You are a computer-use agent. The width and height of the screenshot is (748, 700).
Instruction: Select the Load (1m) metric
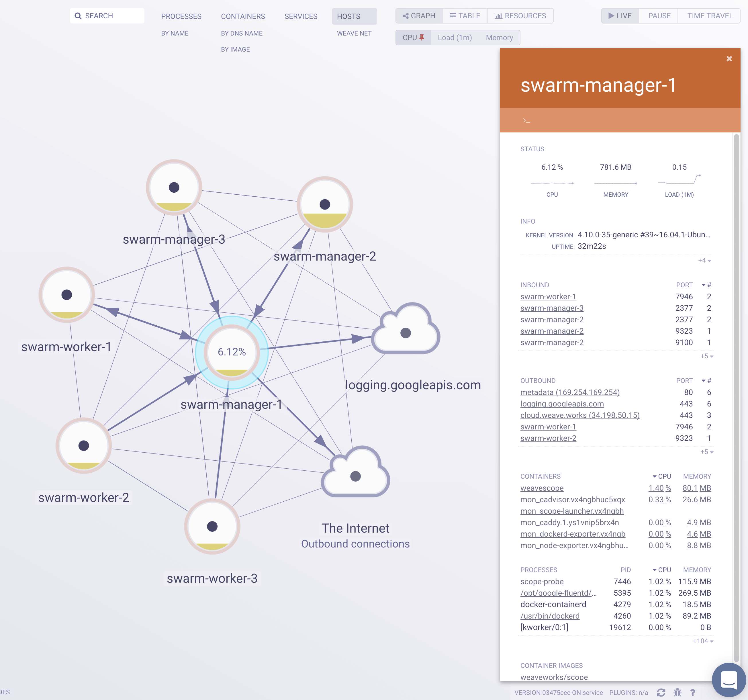[455, 38]
